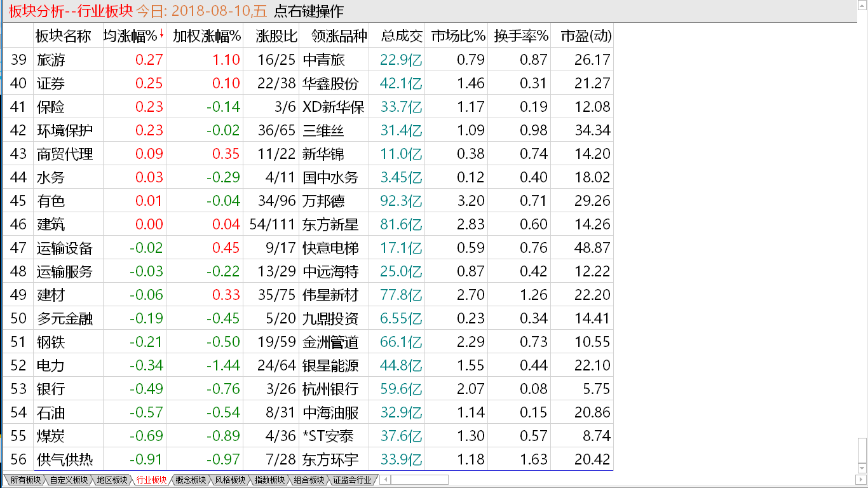Select the 银行 sector name

tap(51, 389)
